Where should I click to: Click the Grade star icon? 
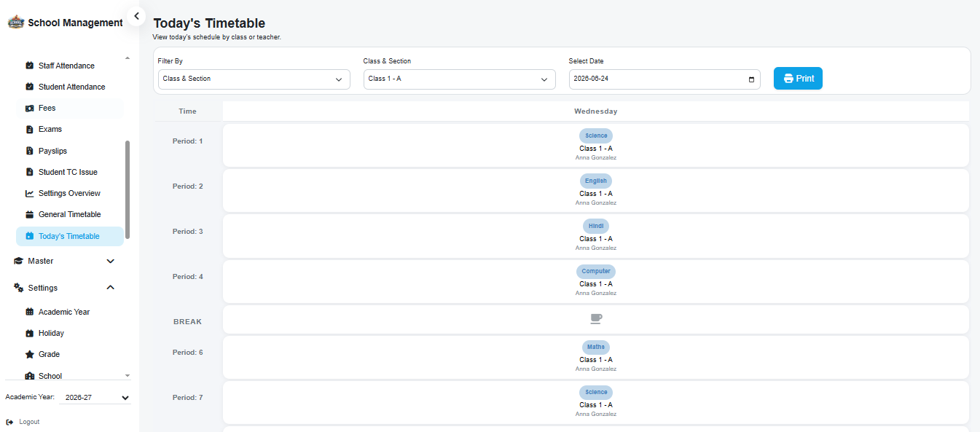click(x=30, y=354)
